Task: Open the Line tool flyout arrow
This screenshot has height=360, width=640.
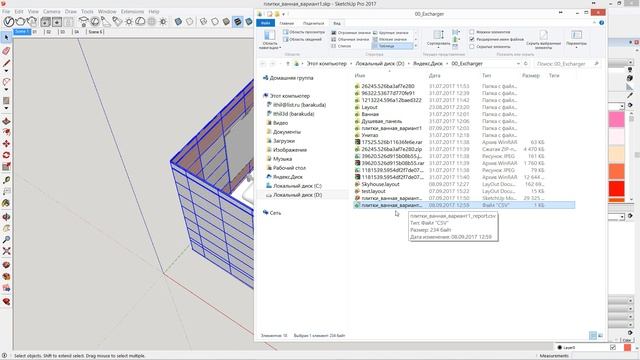Action: coord(6,71)
